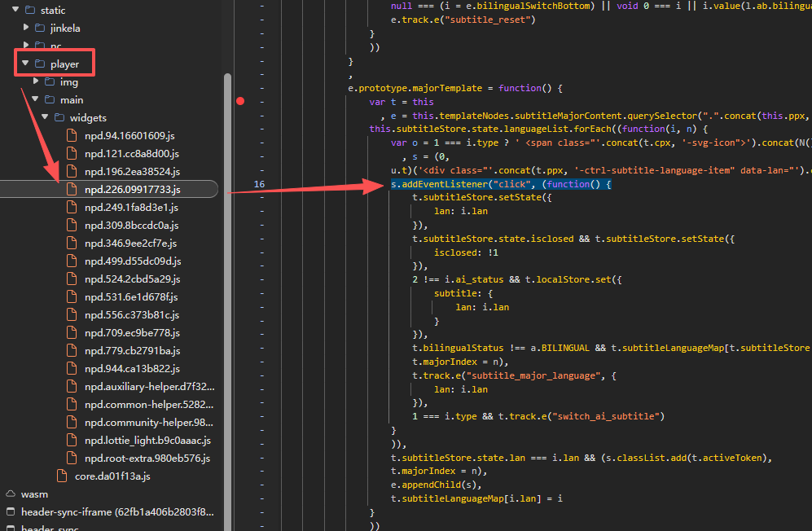Click the highlighted s.addEventListener code line

point(500,185)
